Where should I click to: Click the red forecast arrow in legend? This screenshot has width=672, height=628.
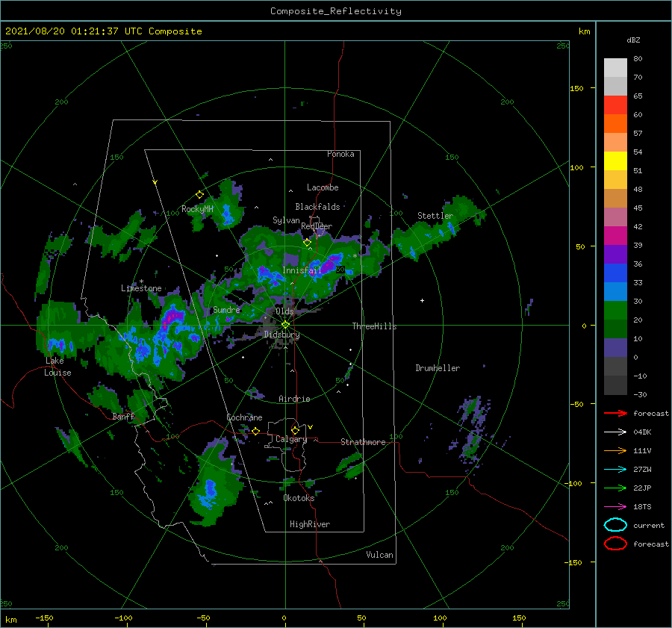(x=615, y=413)
